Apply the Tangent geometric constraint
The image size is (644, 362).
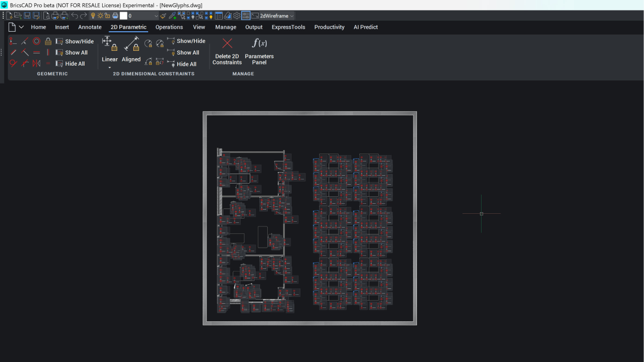[x=13, y=64]
